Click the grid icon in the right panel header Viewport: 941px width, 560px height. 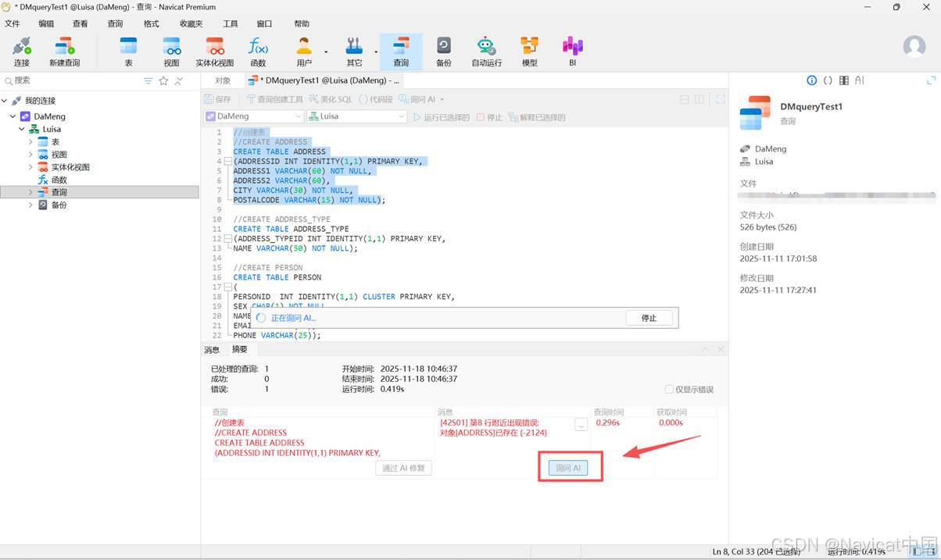[844, 80]
